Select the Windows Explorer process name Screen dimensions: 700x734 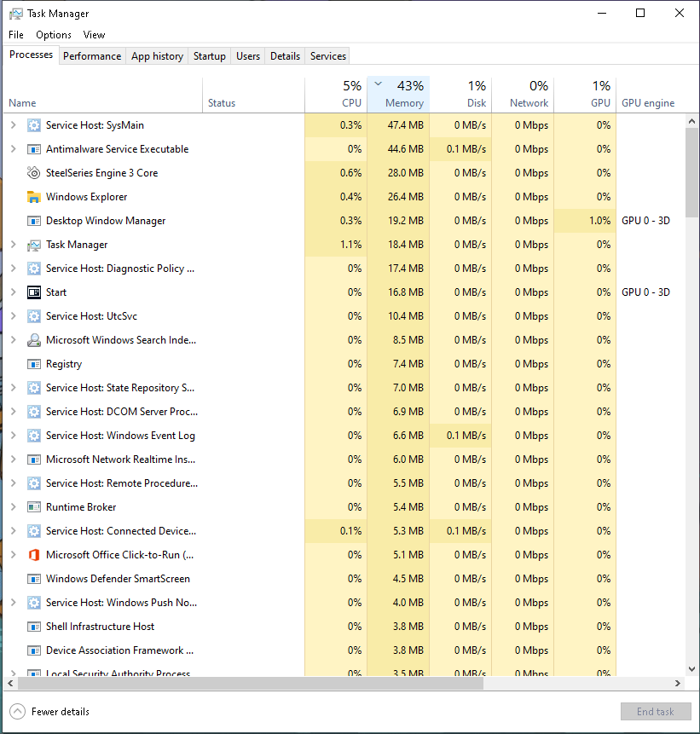click(x=87, y=197)
